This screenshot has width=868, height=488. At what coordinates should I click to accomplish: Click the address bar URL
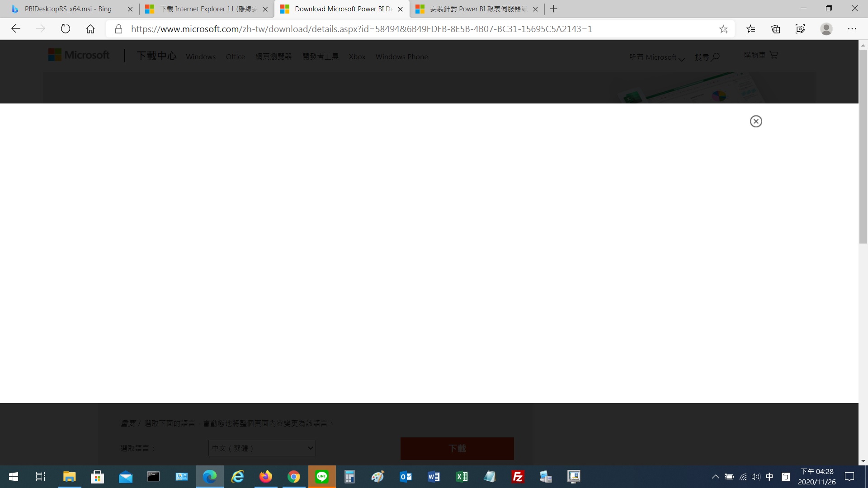[362, 29]
